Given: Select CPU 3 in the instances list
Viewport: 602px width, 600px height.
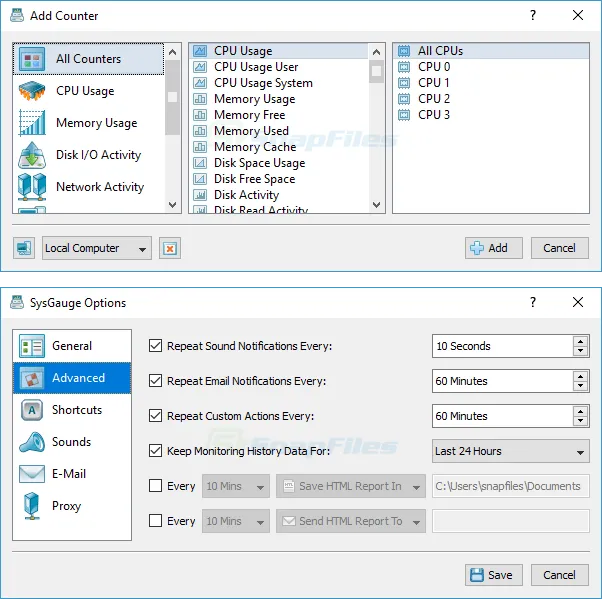Looking at the screenshot, I should point(491,115).
